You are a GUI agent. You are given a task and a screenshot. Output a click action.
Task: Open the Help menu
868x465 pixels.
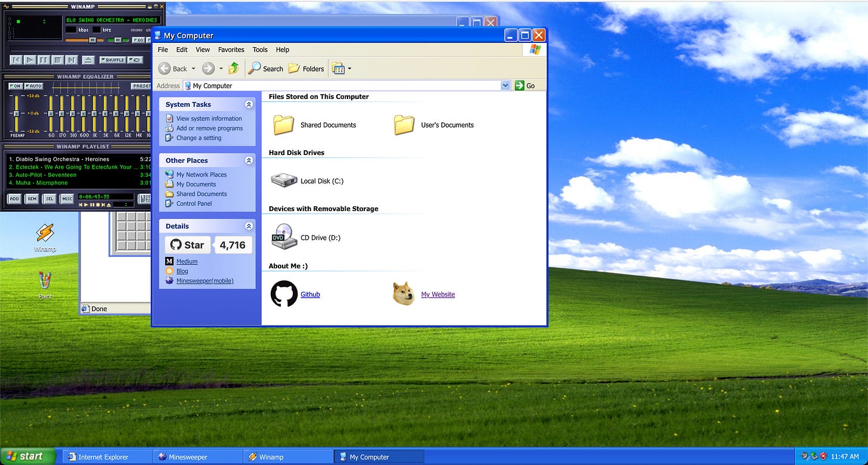(x=283, y=49)
